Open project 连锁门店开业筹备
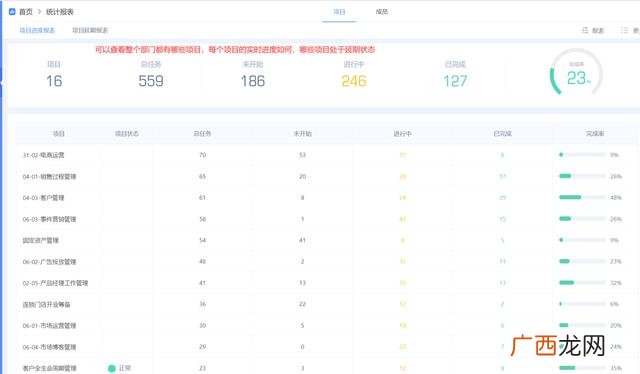The width and height of the screenshot is (640, 374). [46, 304]
